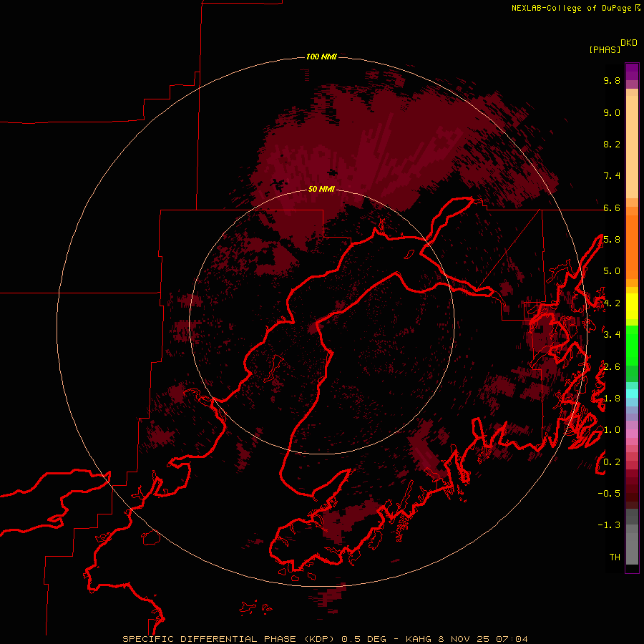Image resolution: width=644 pixels, height=644 pixels.
Task: Pick the purple band atop color scale
Action: click(x=632, y=72)
